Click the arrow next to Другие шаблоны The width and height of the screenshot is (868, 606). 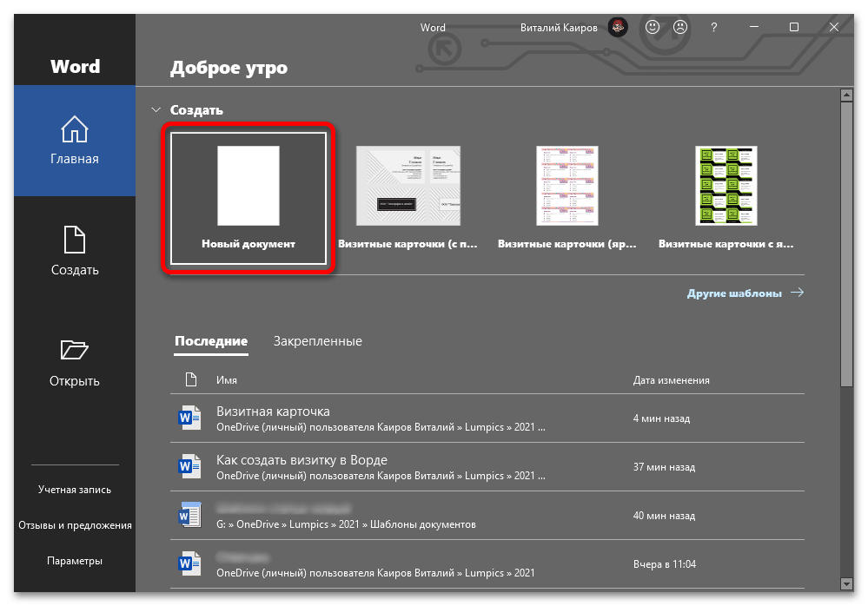(x=797, y=293)
